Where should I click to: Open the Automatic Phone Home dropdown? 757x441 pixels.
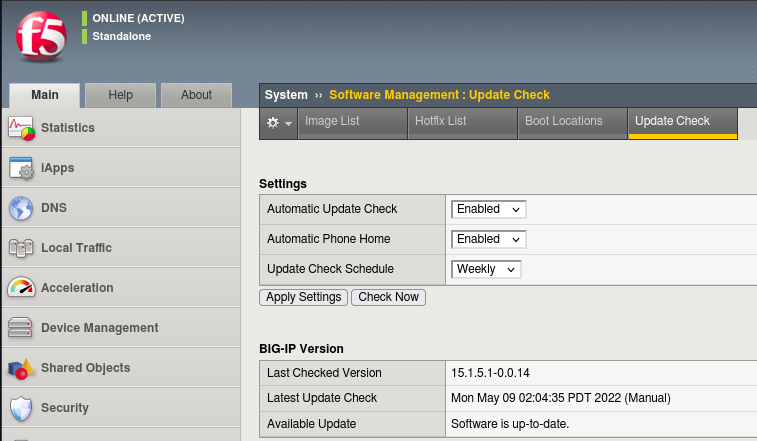[x=488, y=239]
